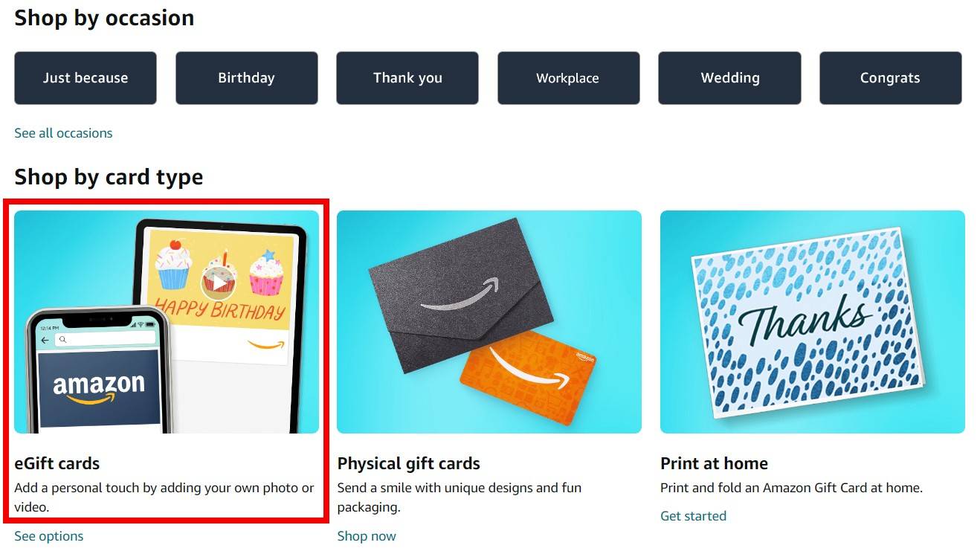Open the Physical gift cards heading
This screenshot has width=980, height=551.
coord(408,463)
